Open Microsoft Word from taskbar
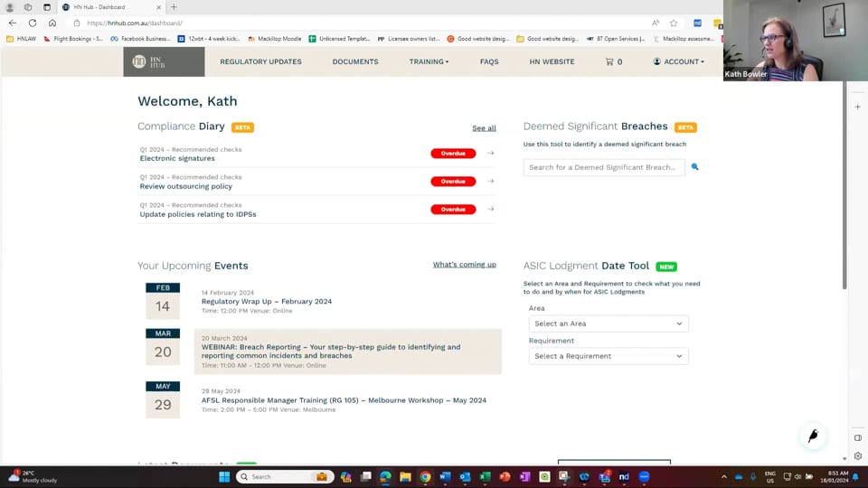Image resolution: width=868 pixels, height=488 pixels. tap(445, 477)
